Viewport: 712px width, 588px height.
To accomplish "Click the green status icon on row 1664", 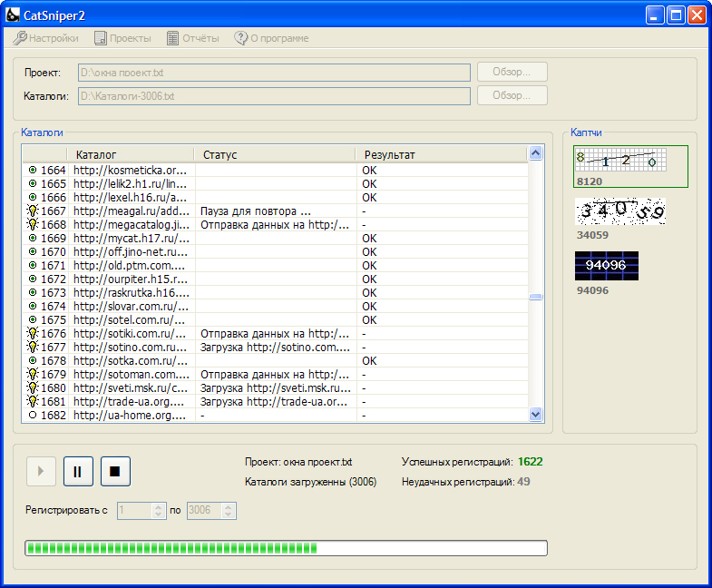I will (33, 170).
